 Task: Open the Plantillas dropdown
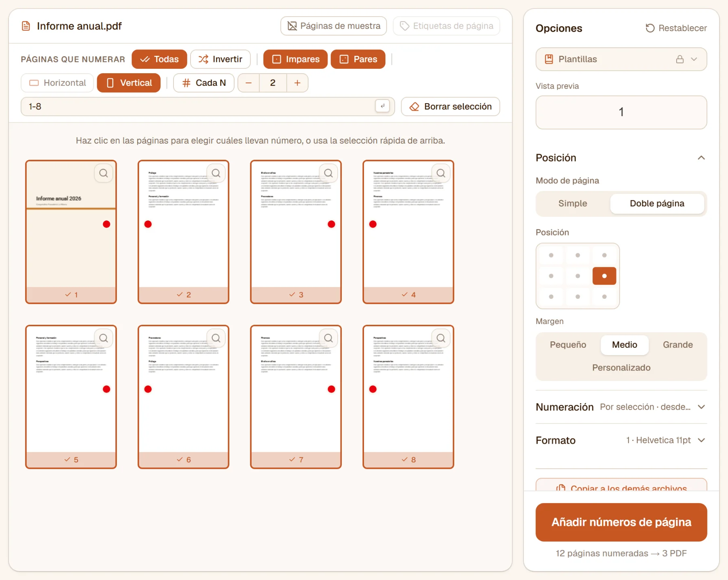pos(621,59)
